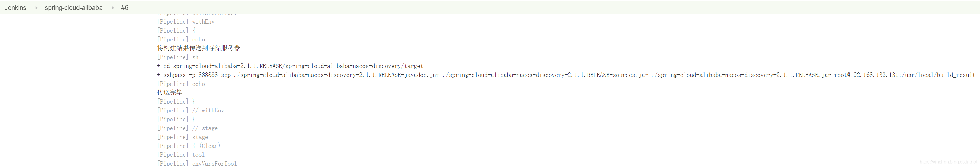Click the "传送完毕" output line
Screen dimensions: 980x167
[x=170, y=92]
